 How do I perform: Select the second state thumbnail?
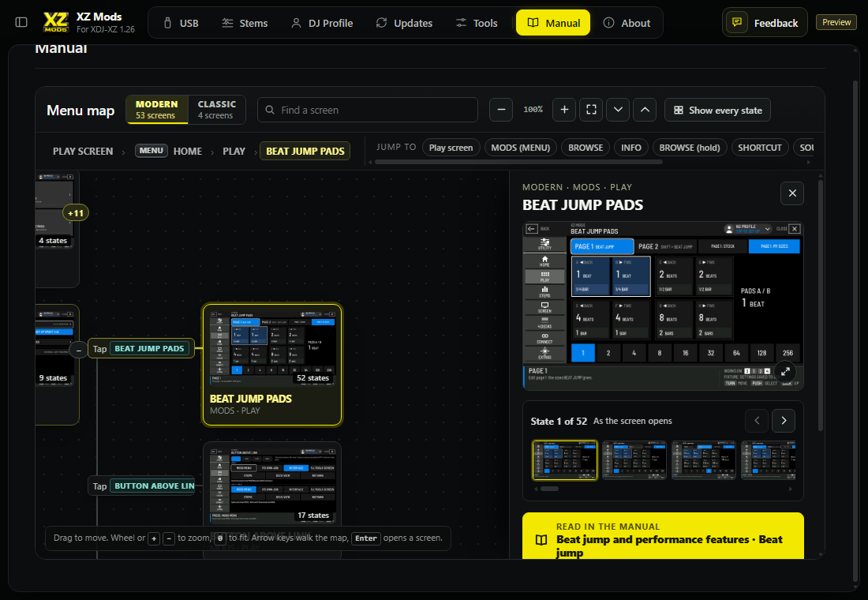(634, 459)
